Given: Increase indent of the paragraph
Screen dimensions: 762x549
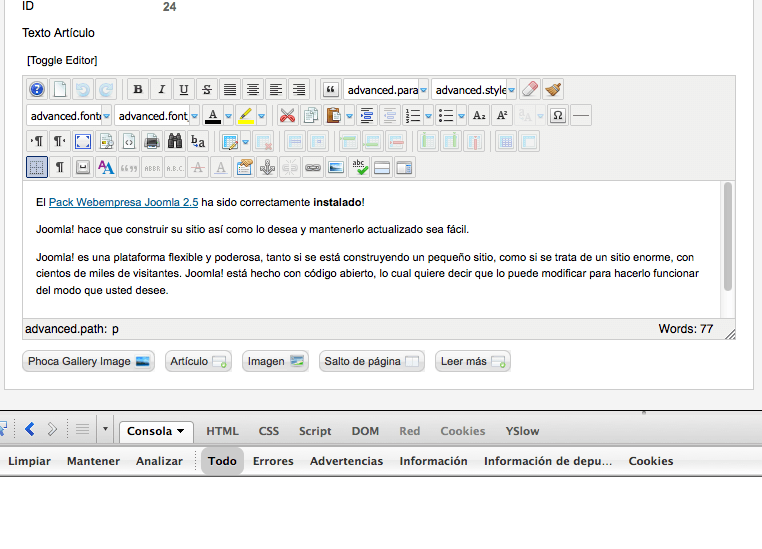Looking at the screenshot, I should coord(367,116).
